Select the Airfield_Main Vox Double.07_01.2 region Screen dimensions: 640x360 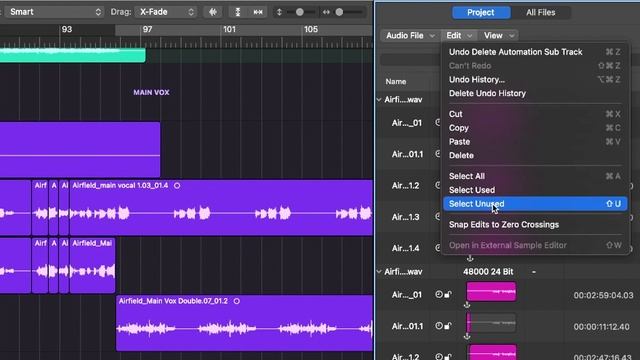coord(244,322)
